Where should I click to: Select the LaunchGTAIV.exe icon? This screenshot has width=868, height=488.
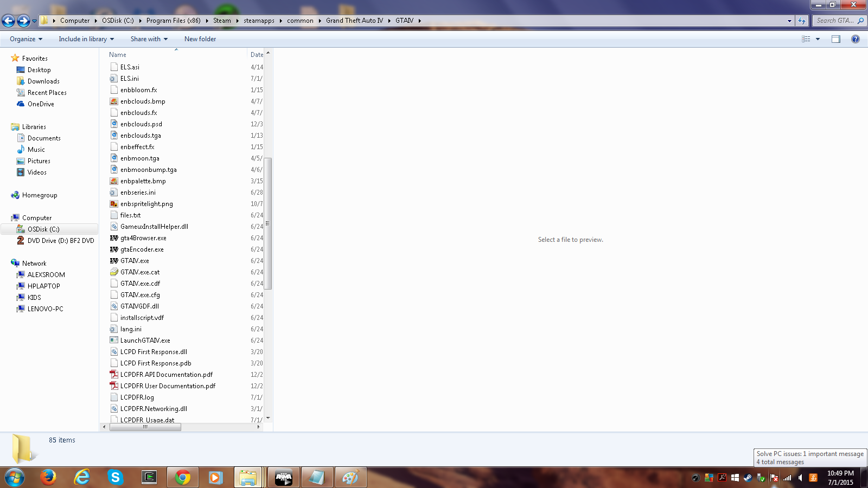[114, 341]
